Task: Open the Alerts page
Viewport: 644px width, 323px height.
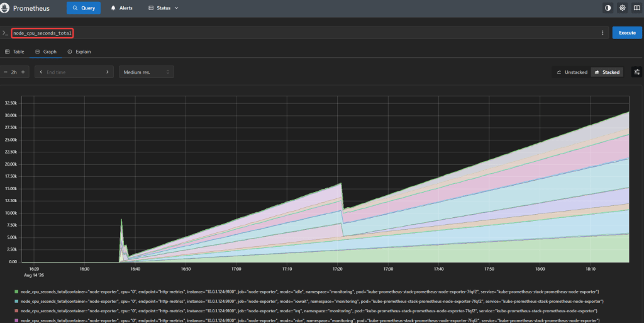Action: click(x=121, y=8)
